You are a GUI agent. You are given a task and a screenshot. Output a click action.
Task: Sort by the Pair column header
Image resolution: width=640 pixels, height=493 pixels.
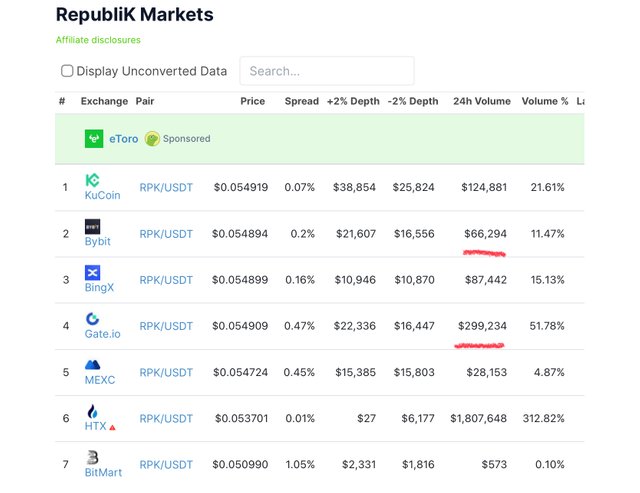[x=145, y=101]
